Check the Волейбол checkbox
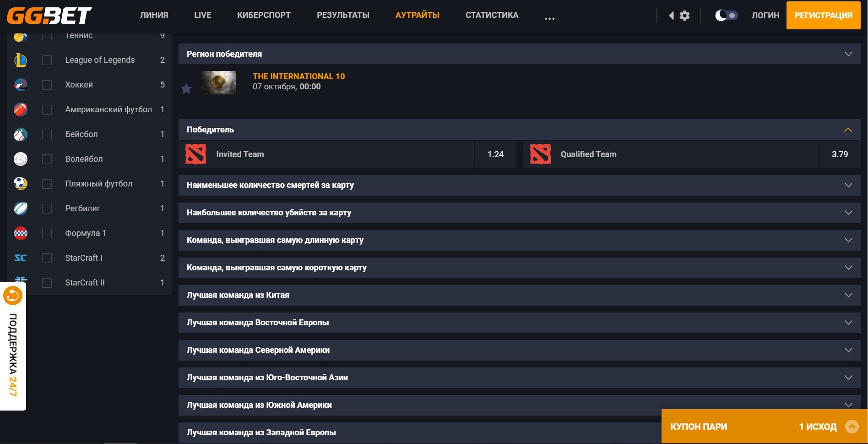Image resolution: width=868 pixels, height=444 pixels. (x=47, y=159)
